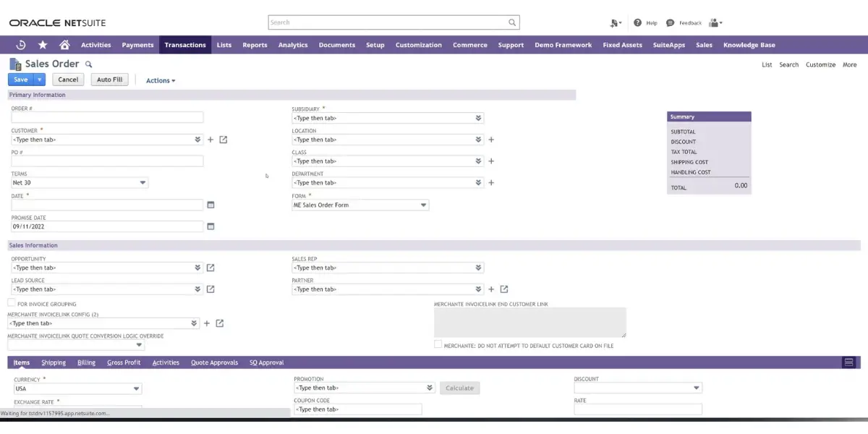The height and width of the screenshot is (434, 868).
Task: Open the calendar picker for Date
Action: 210,205
